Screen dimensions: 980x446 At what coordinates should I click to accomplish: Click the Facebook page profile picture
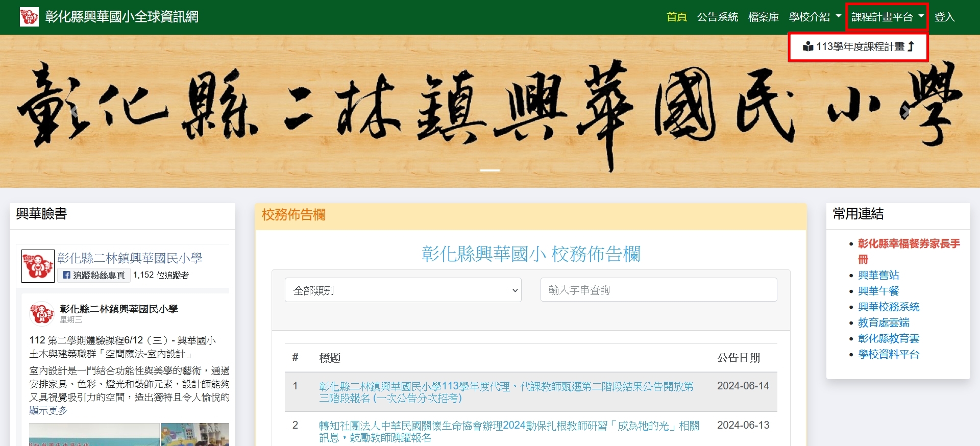(x=38, y=266)
